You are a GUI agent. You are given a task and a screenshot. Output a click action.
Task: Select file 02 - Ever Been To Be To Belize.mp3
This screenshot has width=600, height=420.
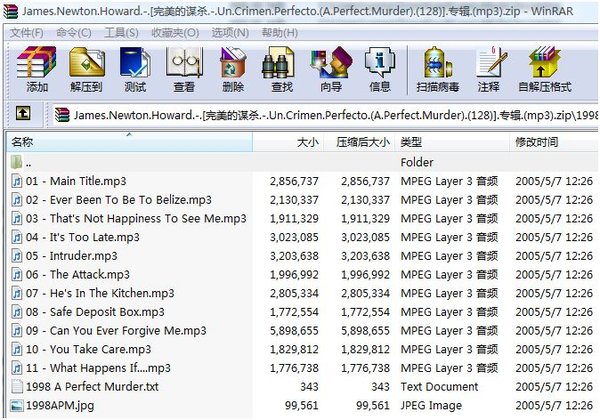pos(119,200)
